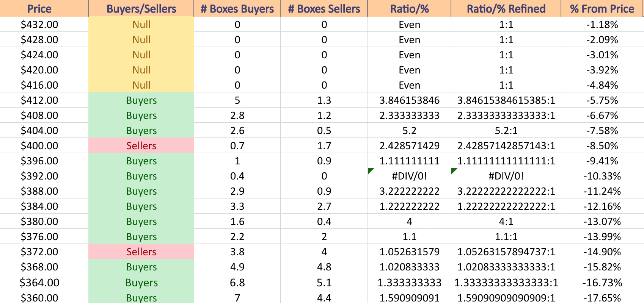Screen dimensions: 644x303
Task: Click the Even cell in the $424.00 row
Action: pyautogui.click(x=409, y=55)
